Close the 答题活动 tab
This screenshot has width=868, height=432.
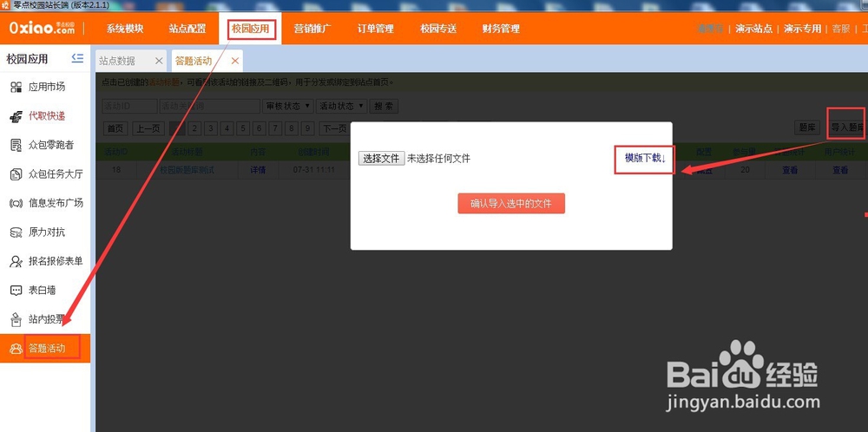click(235, 61)
